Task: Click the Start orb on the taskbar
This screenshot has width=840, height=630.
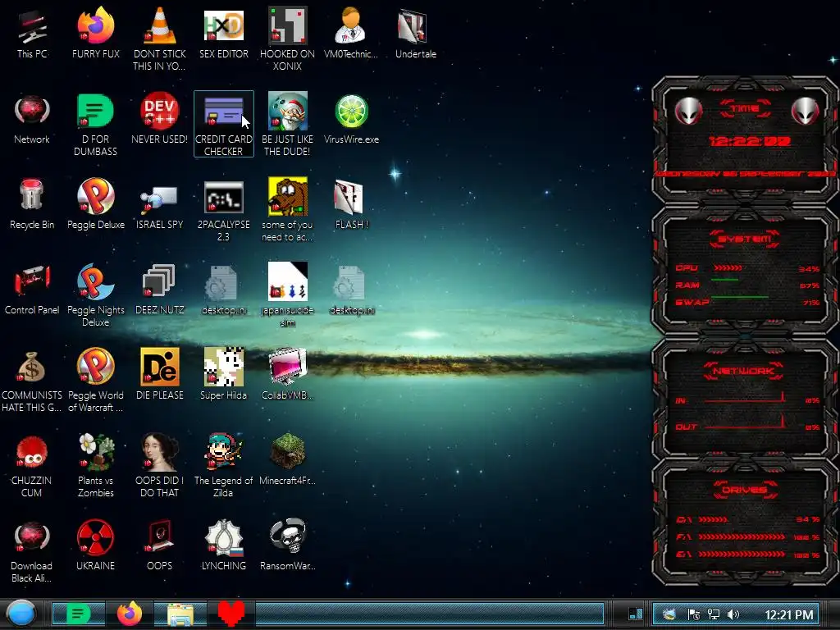Action: [21, 614]
